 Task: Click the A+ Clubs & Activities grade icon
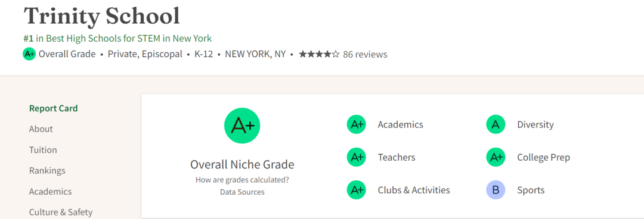click(x=356, y=190)
